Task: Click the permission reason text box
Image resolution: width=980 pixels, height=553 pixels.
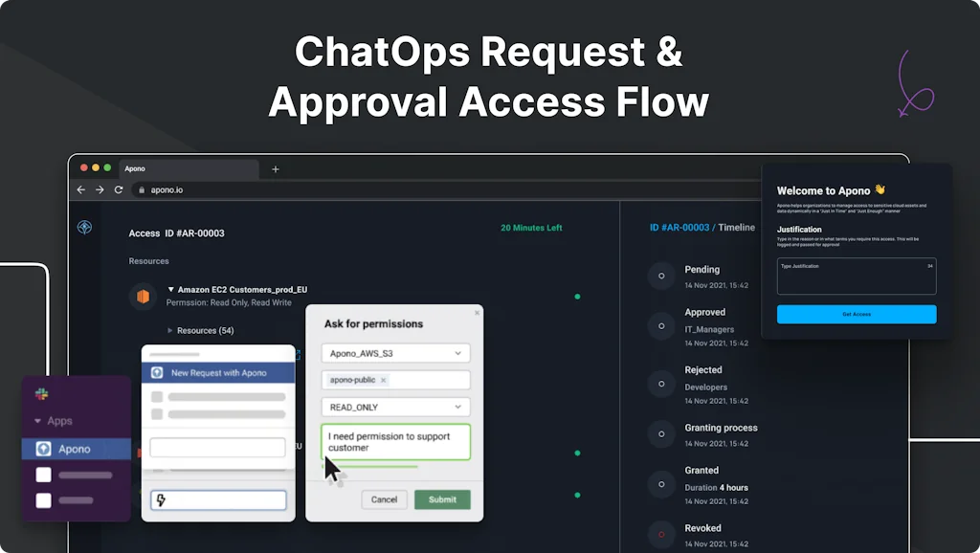Action: tap(395, 442)
